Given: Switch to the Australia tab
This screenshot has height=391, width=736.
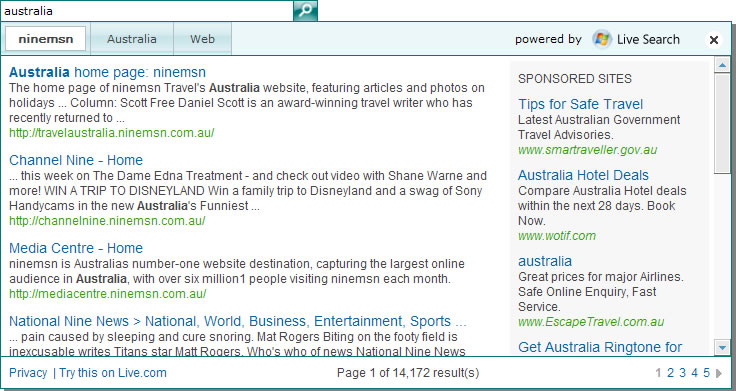Looking at the screenshot, I should click(x=132, y=39).
